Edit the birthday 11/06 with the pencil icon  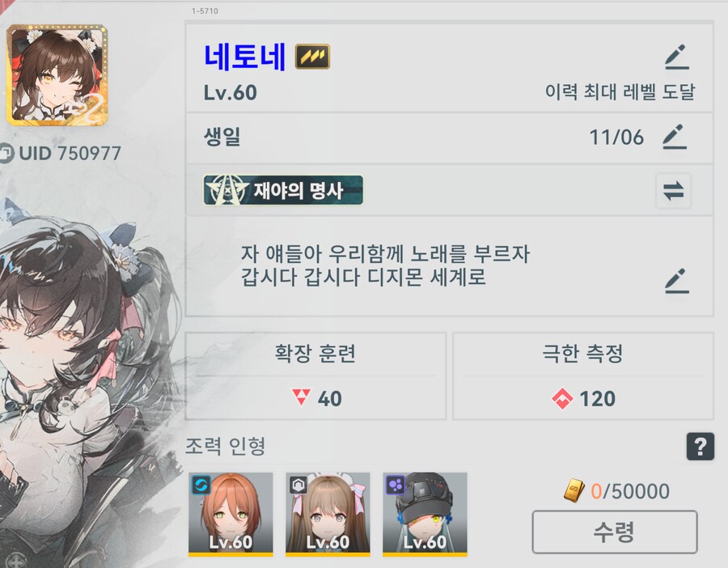675,137
